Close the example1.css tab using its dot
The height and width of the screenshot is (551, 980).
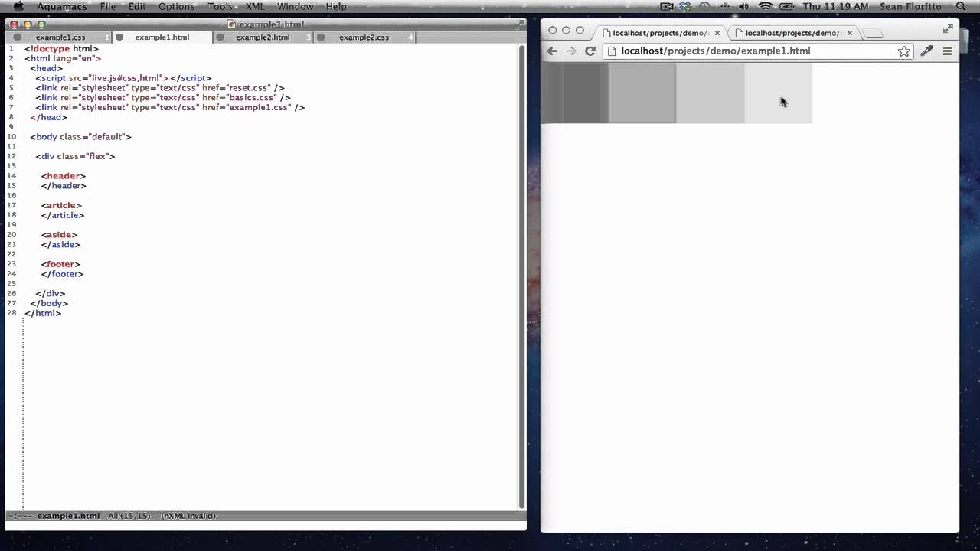18,37
